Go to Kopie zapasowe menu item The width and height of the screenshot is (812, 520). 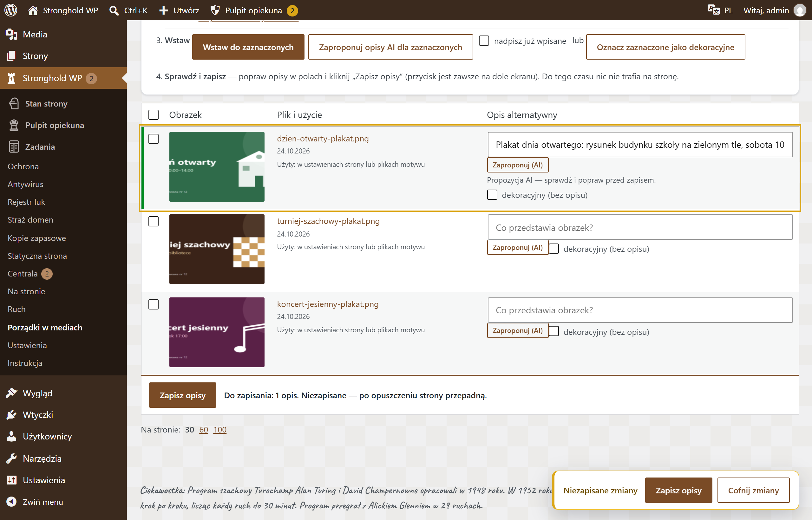[37, 238]
